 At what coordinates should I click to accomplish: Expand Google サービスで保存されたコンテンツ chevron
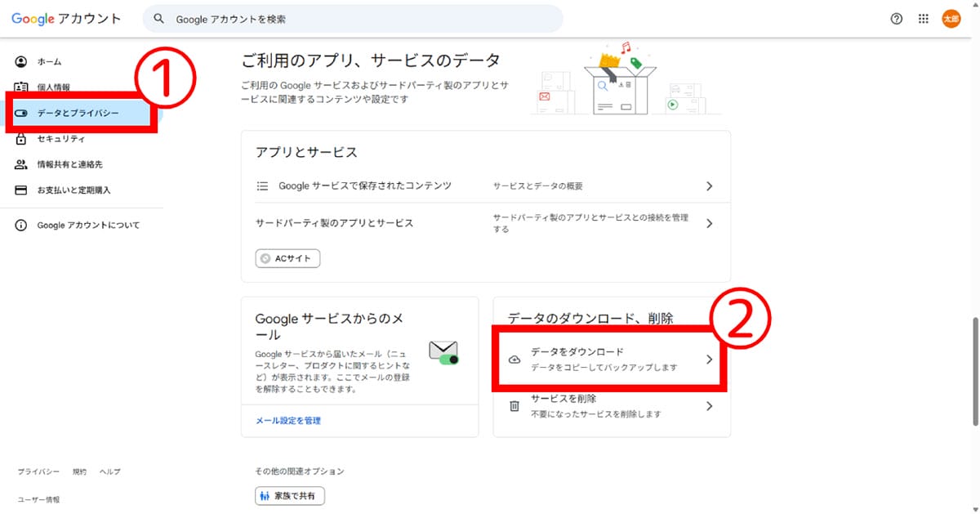click(709, 186)
